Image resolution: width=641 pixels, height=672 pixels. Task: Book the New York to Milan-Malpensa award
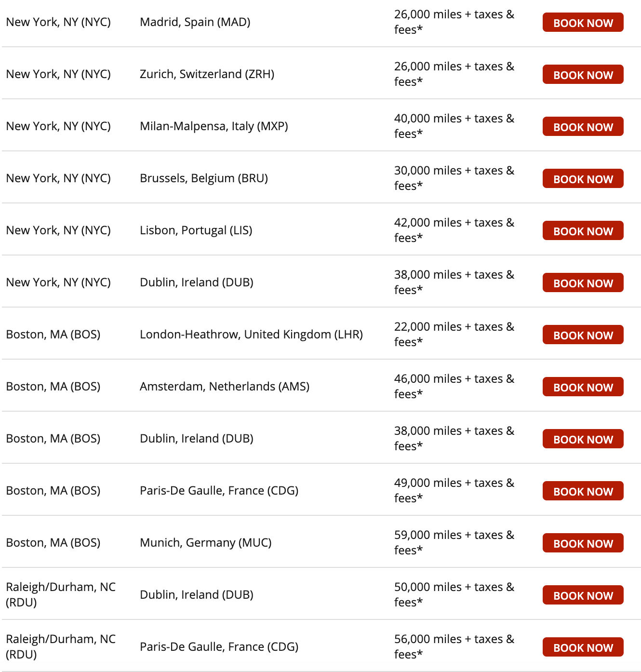tap(583, 127)
